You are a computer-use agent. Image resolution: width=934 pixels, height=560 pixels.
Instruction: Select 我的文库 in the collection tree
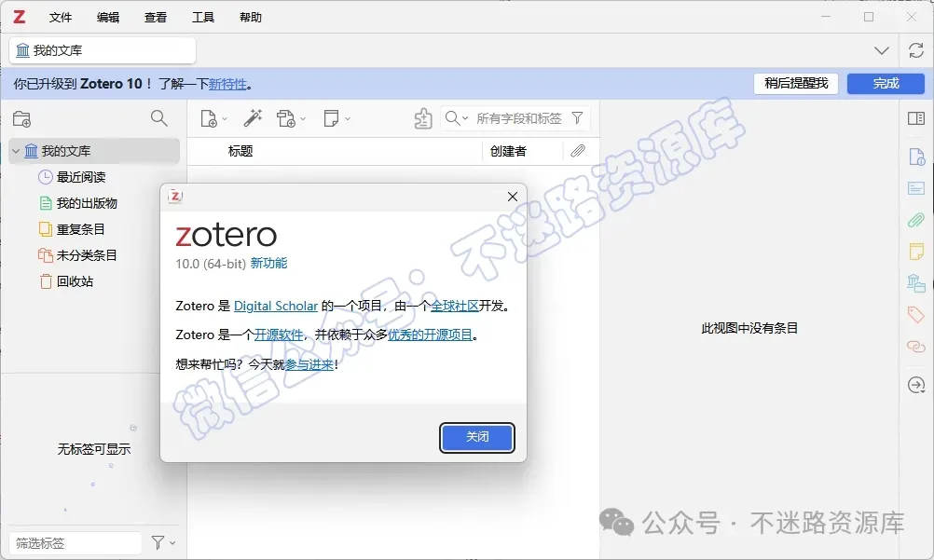95,151
